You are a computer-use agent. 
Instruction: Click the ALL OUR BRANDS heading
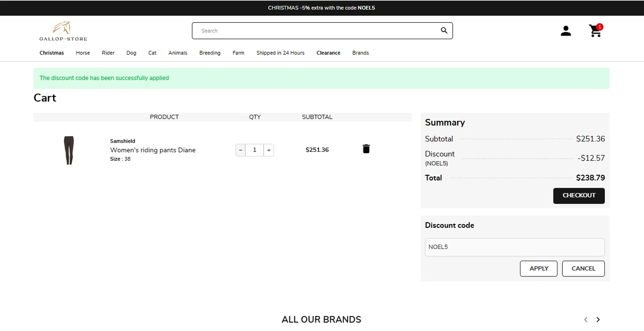[322, 319]
